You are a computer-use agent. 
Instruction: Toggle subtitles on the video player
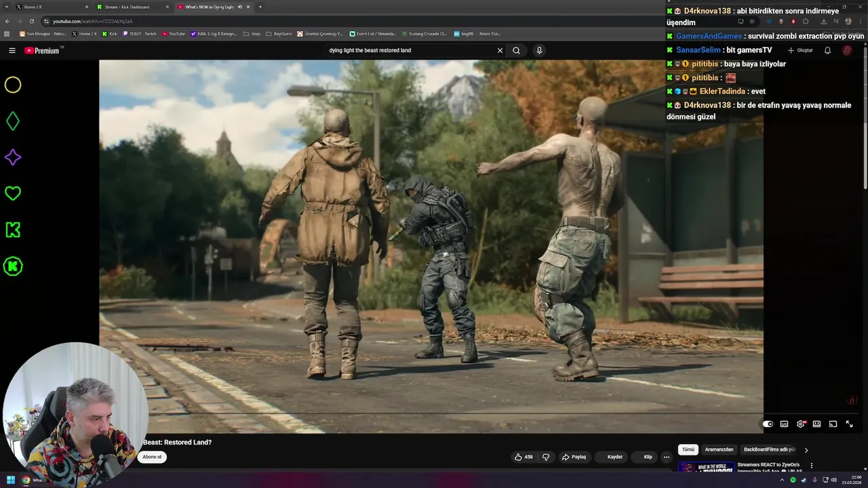[784, 424]
